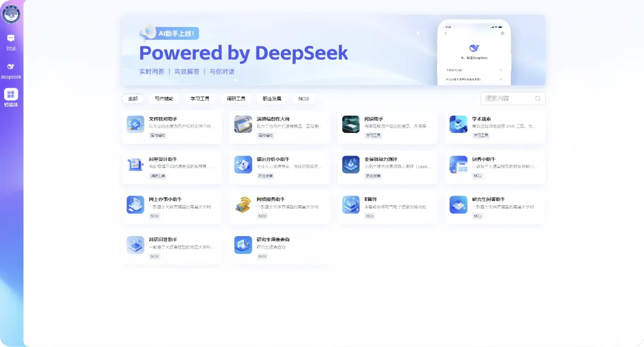Open the 全景领导力测评 title

[x=380, y=159]
